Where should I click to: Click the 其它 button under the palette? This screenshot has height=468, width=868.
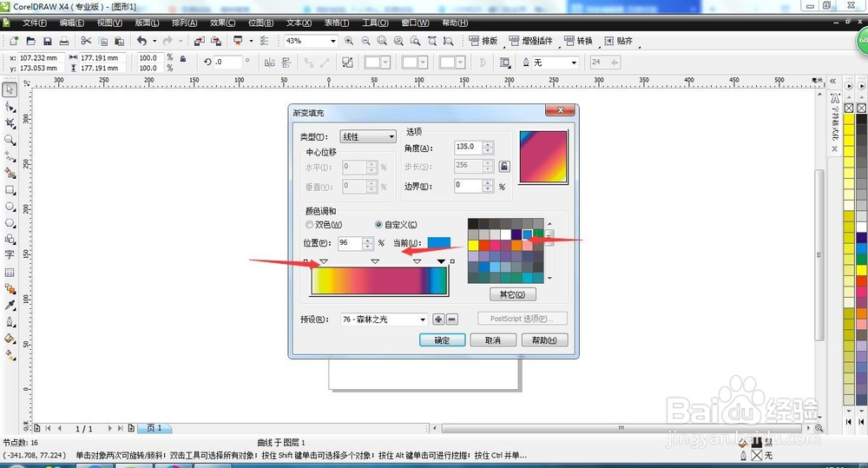click(x=513, y=294)
